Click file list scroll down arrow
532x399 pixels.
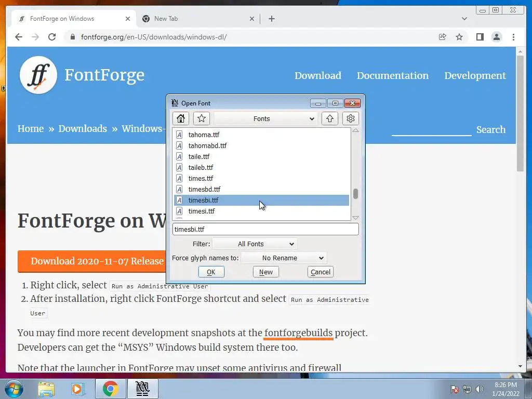pyautogui.click(x=355, y=218)
